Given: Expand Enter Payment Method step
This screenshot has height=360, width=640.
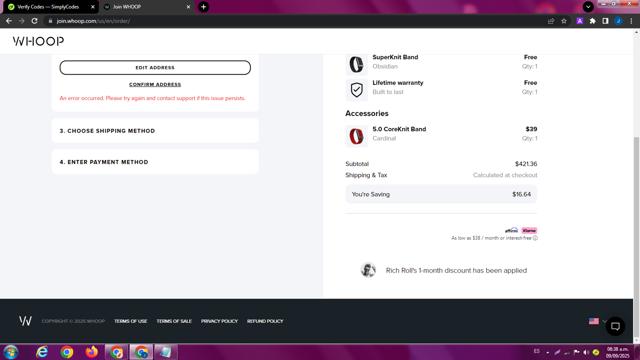Looking at the screenshot, I should [155, 162].
